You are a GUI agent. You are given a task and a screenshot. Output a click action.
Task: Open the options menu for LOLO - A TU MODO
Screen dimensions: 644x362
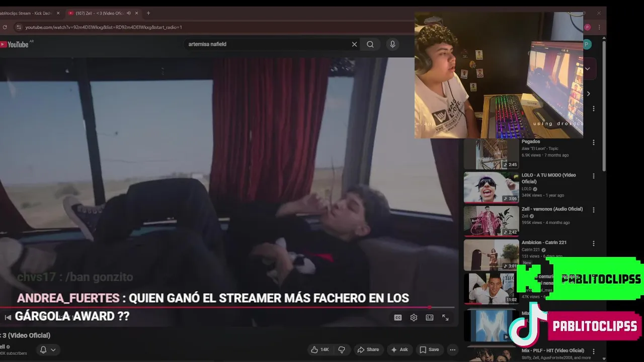594,176
